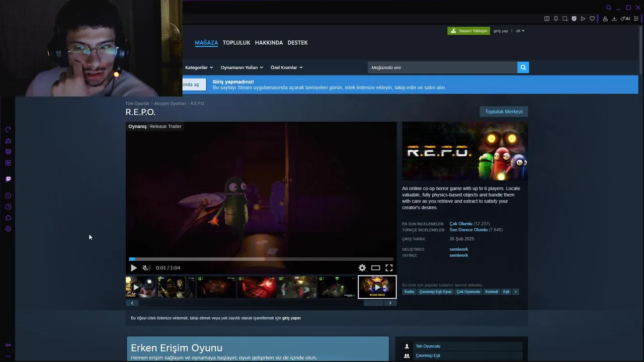This screenshot has width=644, height=362.
Task: Click the Steam'i Yükleyin green button
Action: (x=468, y=31)
